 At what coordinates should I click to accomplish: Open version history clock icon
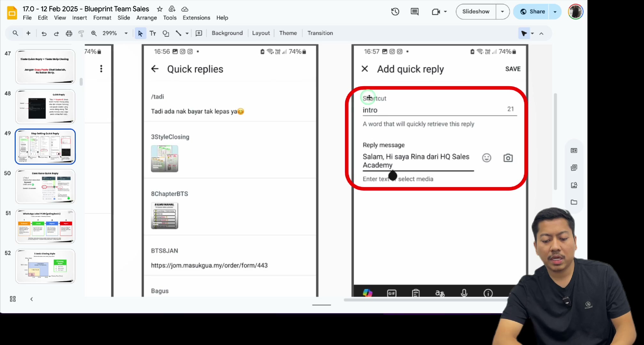point(395,11)
